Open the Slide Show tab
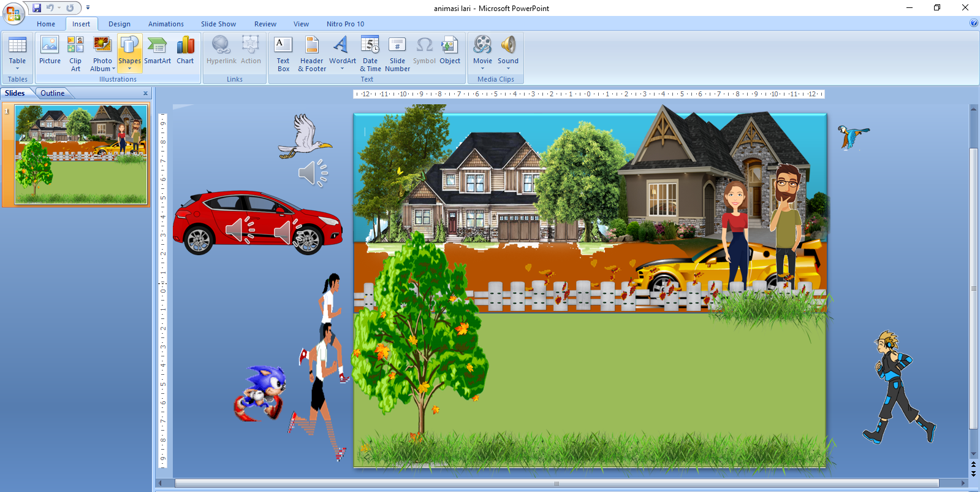 pos(218,24)
